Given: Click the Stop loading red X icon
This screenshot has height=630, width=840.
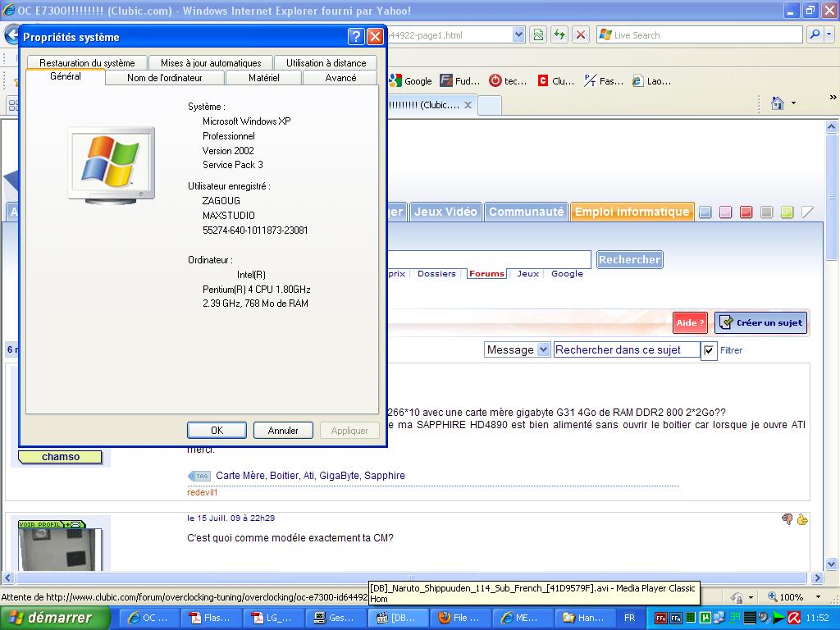Looking at the screenshot, I should pos(581,34).
